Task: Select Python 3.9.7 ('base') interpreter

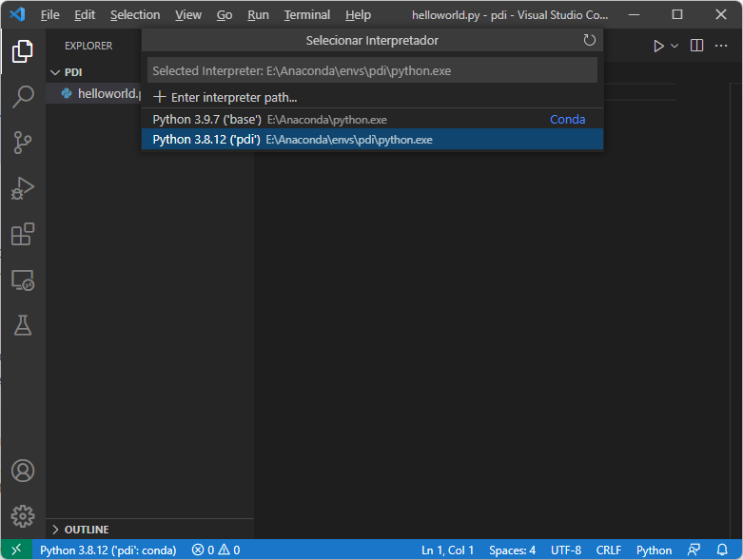Action: point(372,119)
